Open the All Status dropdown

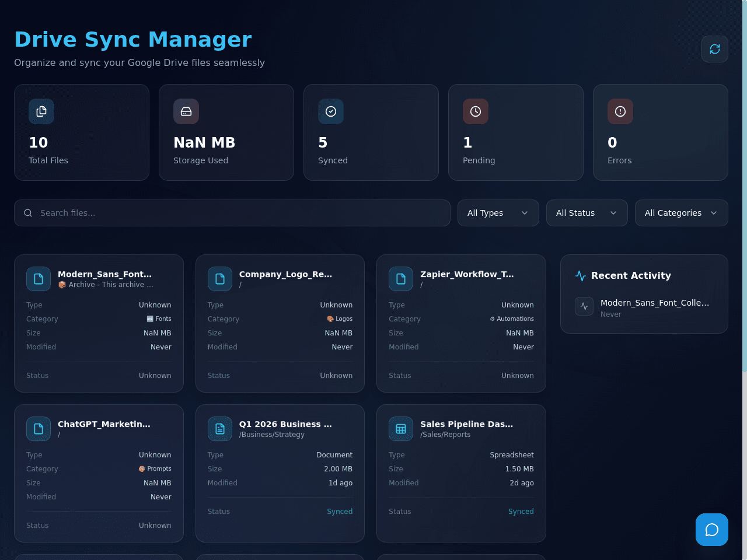click(587, 213)
